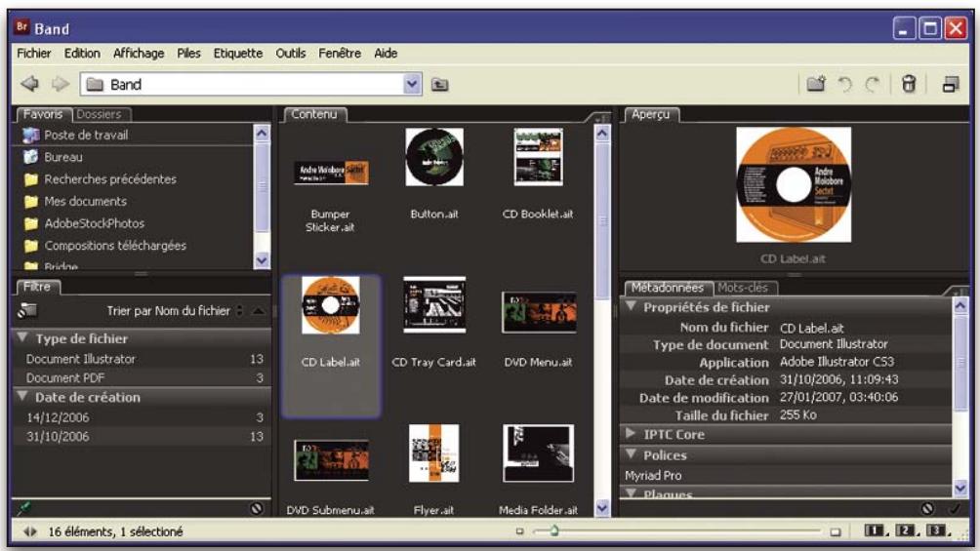Clear filters icon at bottom of Filtre panel
The image size is (980, 551).
click(257, 508)
